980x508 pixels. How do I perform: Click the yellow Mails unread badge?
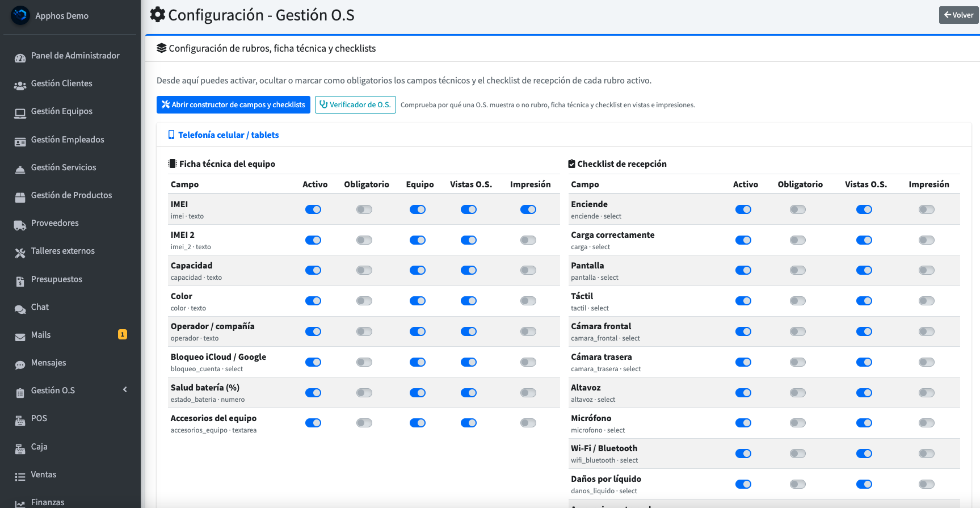pyautogui.click(x=122, y=335)
